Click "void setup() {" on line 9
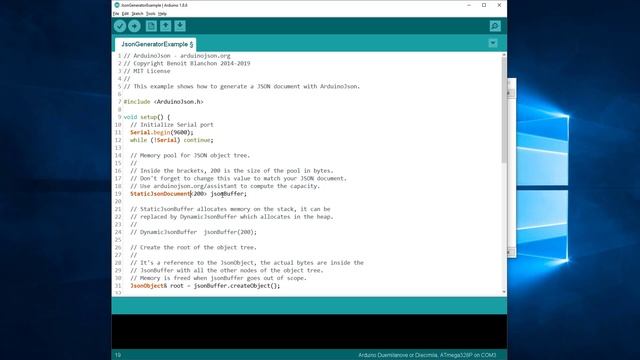The height and width of the screenshot is (360, 640). [x=147, y=117]
